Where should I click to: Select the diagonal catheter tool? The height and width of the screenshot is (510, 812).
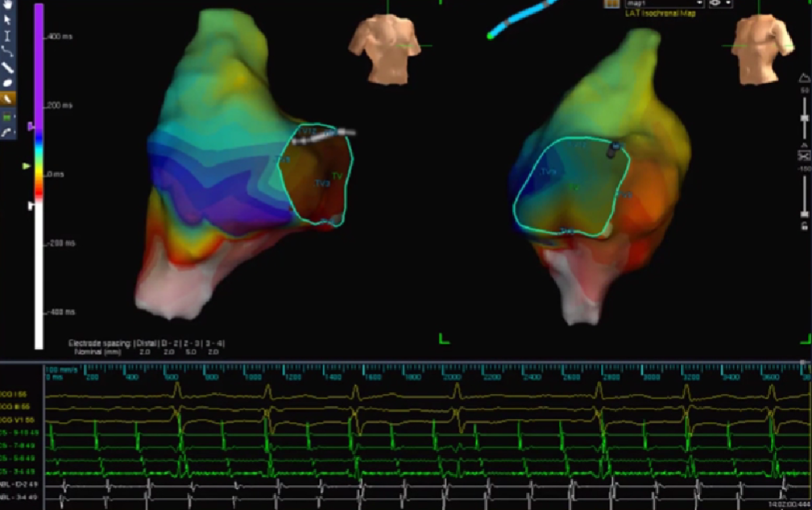(x=7, y=68)
